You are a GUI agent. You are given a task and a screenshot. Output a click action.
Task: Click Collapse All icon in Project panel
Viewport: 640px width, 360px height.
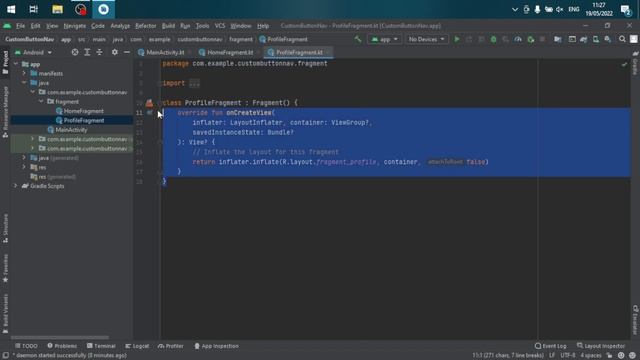(x=99, y=52)
